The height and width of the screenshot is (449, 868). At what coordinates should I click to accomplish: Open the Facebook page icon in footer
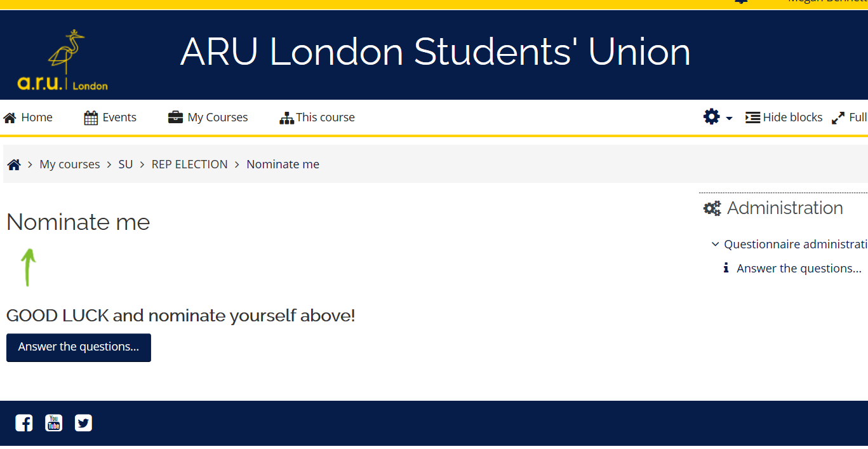[x=23, y=423]
